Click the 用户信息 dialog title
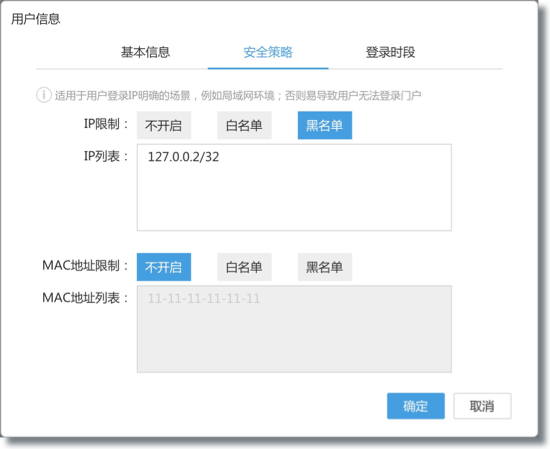Screen dimensions: 550x449 [x=36, y=19]
